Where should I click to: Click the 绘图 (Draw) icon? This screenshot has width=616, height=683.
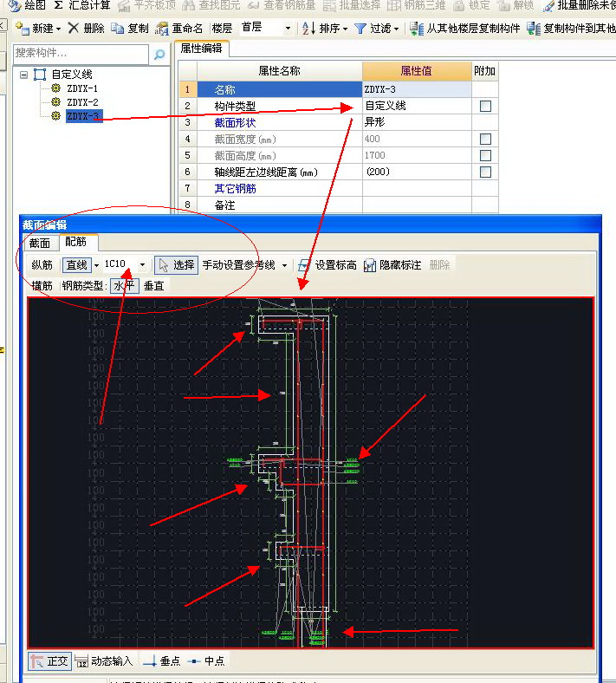pos(15,5)
